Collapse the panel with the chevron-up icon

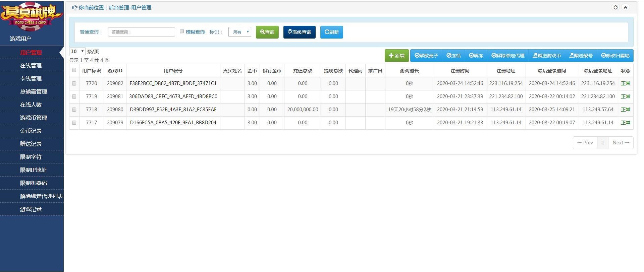click(x=625, y=7)
